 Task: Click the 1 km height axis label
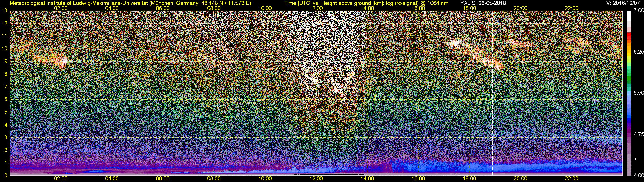[6, 163]
